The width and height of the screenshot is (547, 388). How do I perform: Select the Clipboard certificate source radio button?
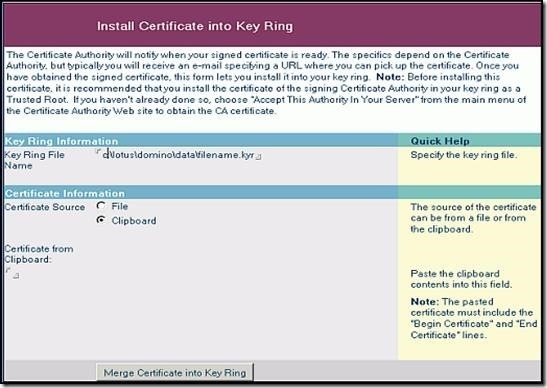(x=101, y=220)
